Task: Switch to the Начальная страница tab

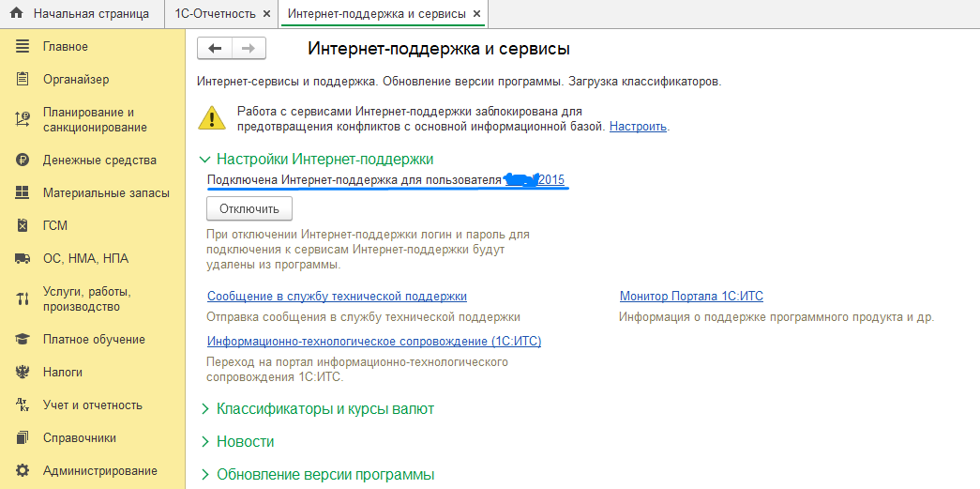Action: (x=83, y=14)
